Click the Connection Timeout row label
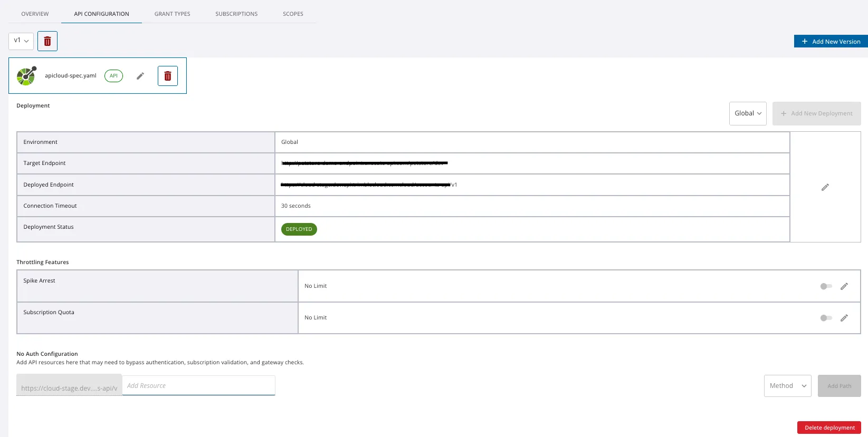The height and width of the screenshot is (437, 868). coord(50,206)
